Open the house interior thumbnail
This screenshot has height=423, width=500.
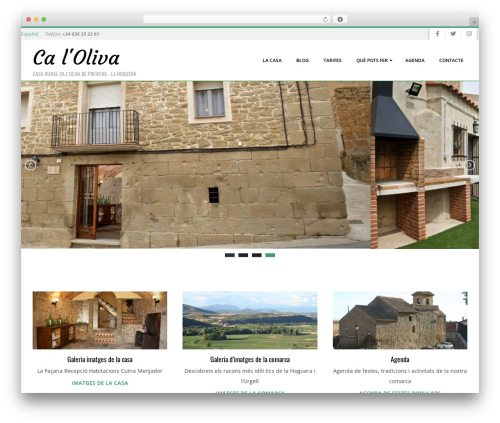coord(100,320)
